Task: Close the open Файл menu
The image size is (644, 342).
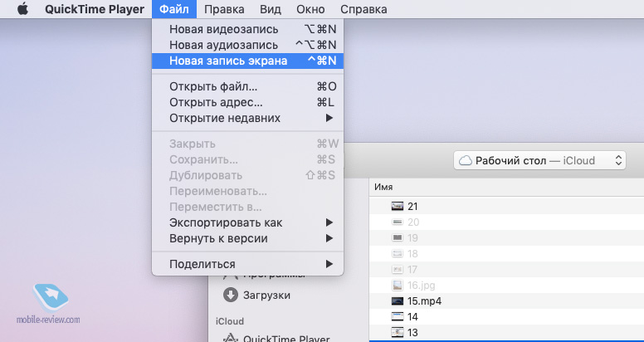Action: tap(174, 9)
